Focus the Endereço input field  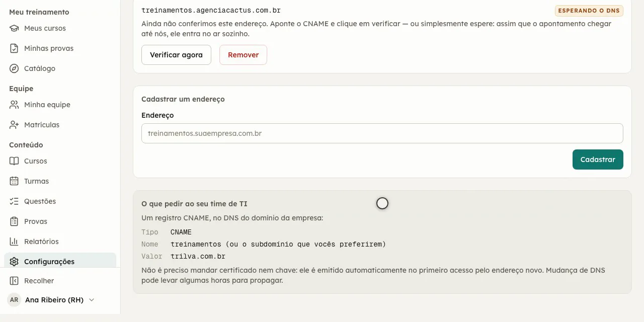tap(382, 133)
